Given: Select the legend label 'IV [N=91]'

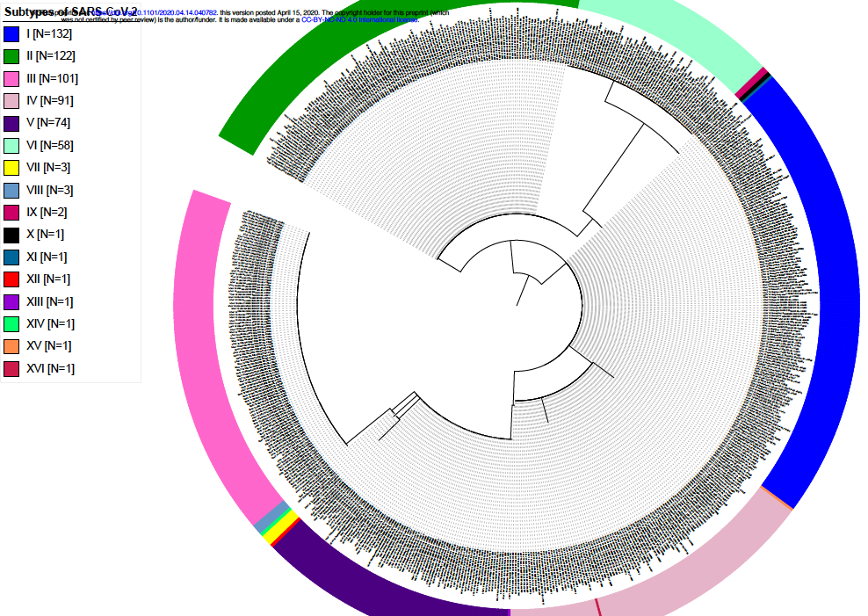Looking at the screenshot, I should (x=50, y=101).
